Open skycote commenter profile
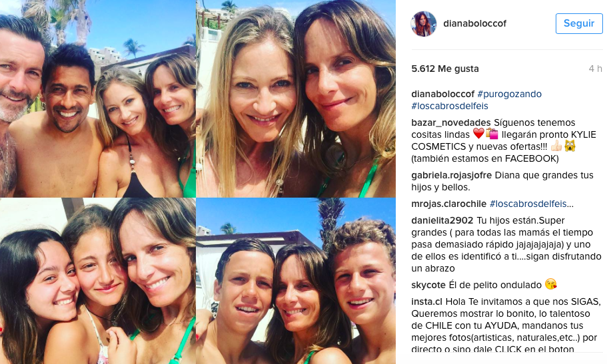607x364 pixels. tap(428, 285)
